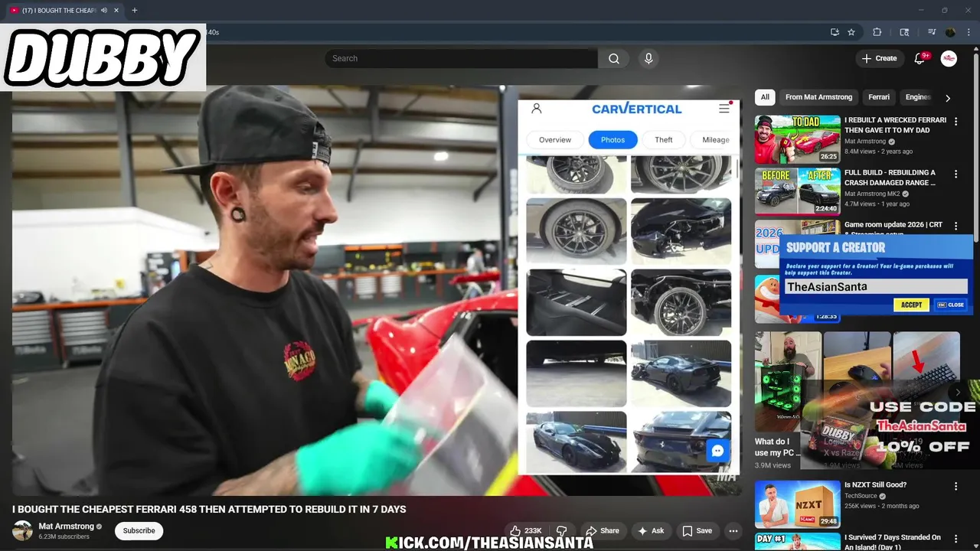
Task: Mute the tab via speaker icon
Action: 104,11
